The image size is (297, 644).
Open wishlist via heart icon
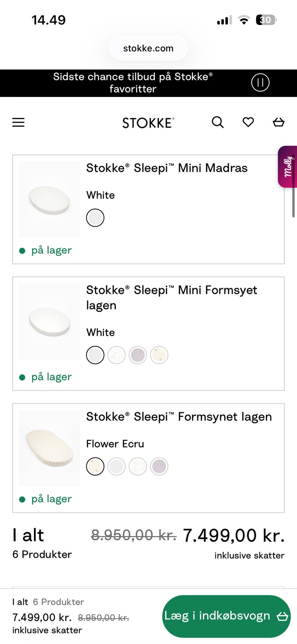click(248, 122)
